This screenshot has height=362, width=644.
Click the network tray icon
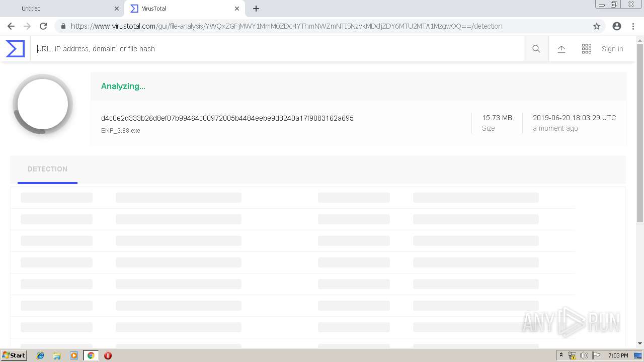click(572, 355)
